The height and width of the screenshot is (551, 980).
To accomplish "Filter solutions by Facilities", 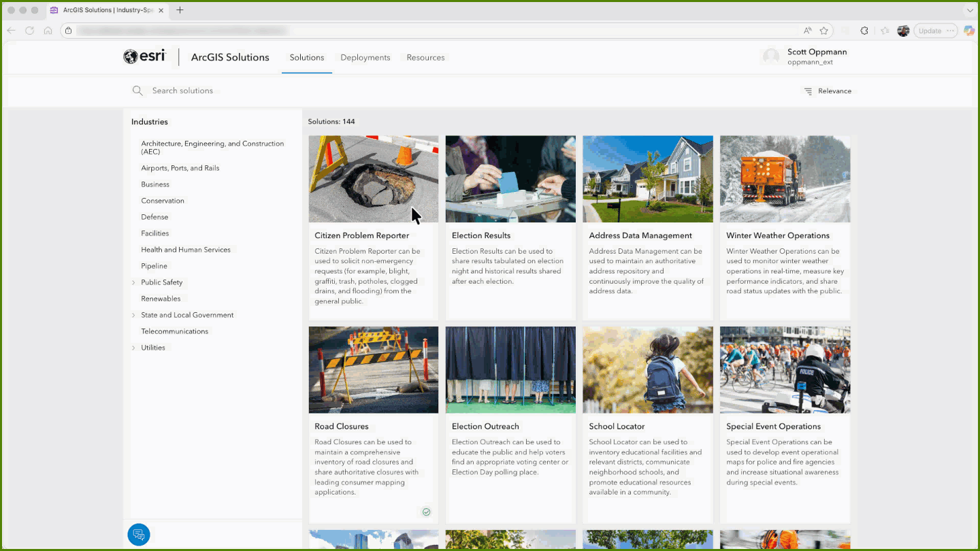I will pos(155,233).
